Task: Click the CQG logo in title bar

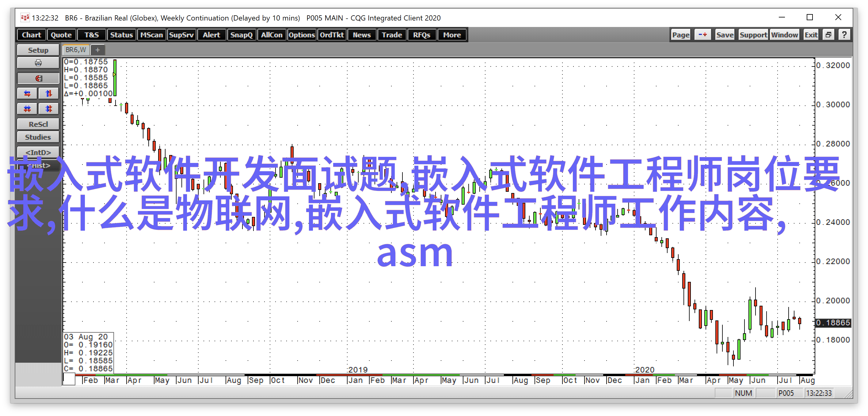Action: 25,17
